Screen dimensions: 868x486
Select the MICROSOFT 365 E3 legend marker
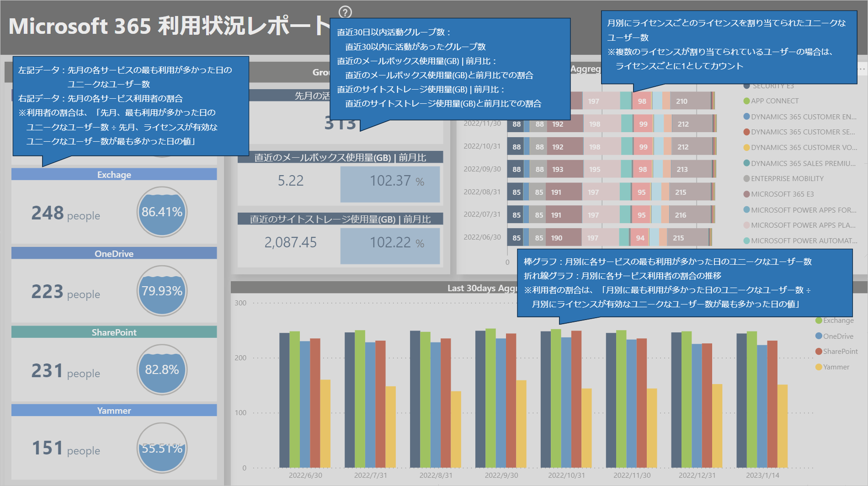(x=746, y=194)
